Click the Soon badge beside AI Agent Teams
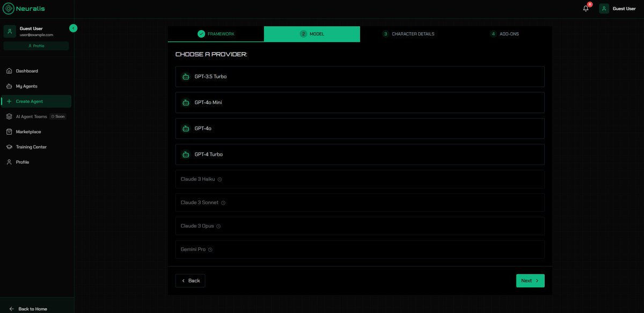This screenshot has height=313, width=644. [x=57, y=117]
